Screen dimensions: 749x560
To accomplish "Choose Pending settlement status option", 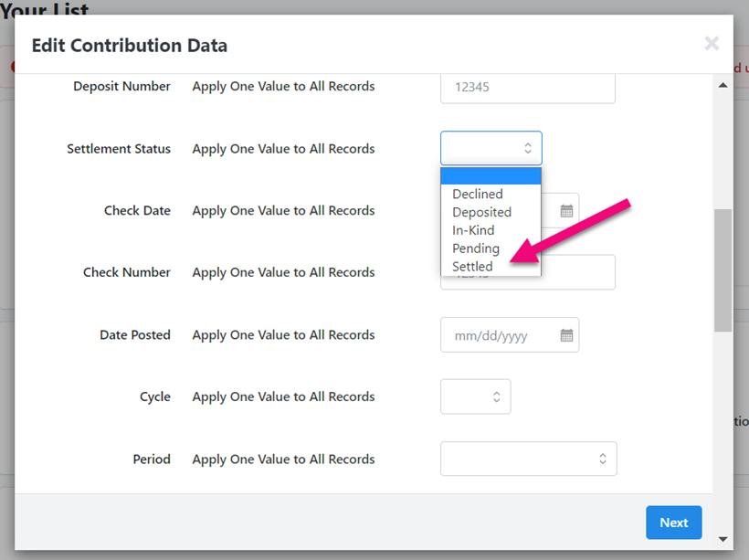I will click(476, 248).
